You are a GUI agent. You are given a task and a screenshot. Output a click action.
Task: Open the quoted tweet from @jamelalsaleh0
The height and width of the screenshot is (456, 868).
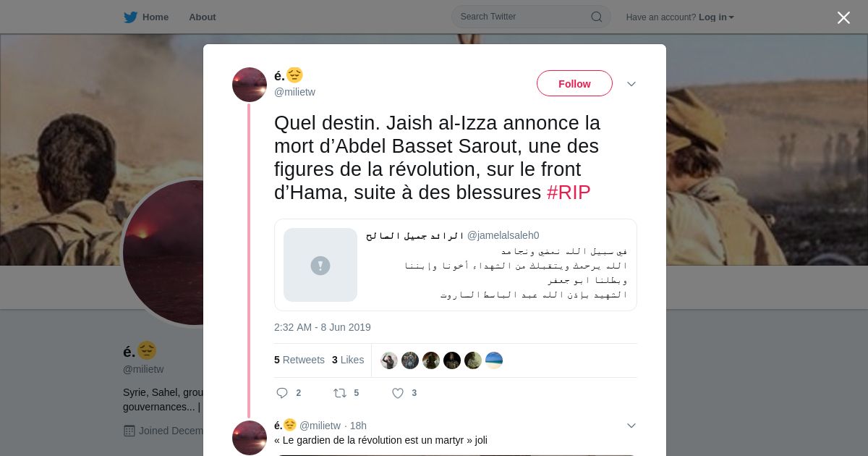pos(456,265)
